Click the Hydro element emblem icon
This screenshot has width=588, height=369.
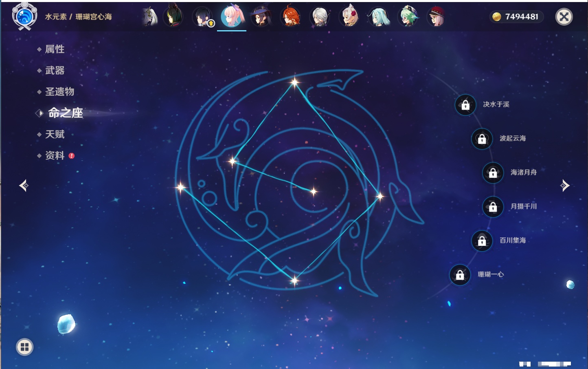pyautogui.click(x=24, y=16)
